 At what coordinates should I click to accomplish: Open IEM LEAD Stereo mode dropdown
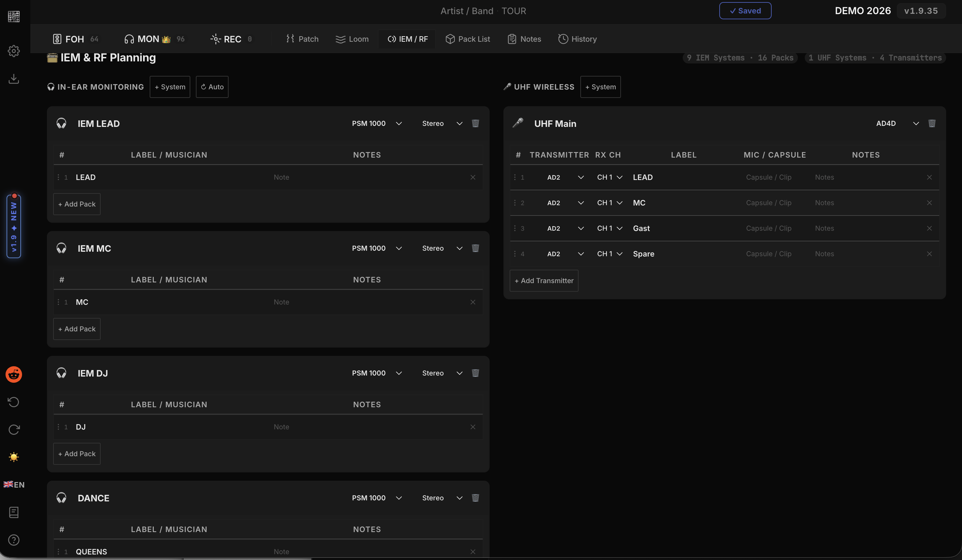click(442, 123)
